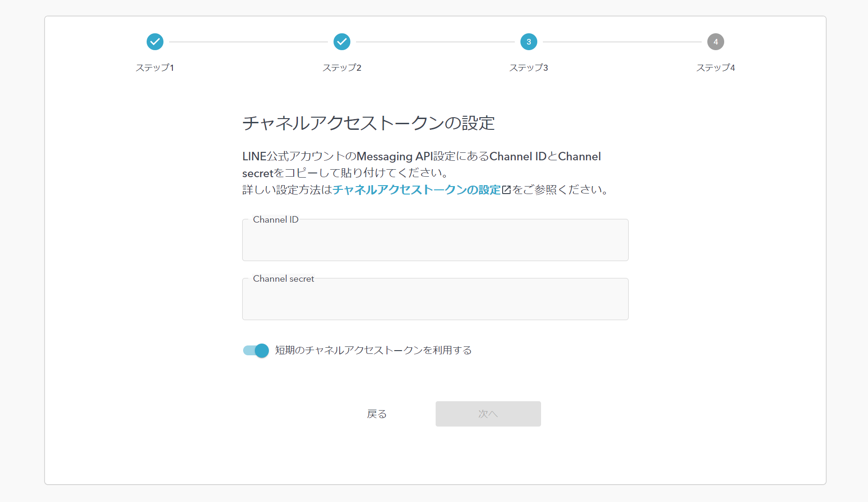Image resolution: width=868 pixels, height=502 pixels.
Task: Click the Step 1 completed checkmark icon
Action: [155, 42]
